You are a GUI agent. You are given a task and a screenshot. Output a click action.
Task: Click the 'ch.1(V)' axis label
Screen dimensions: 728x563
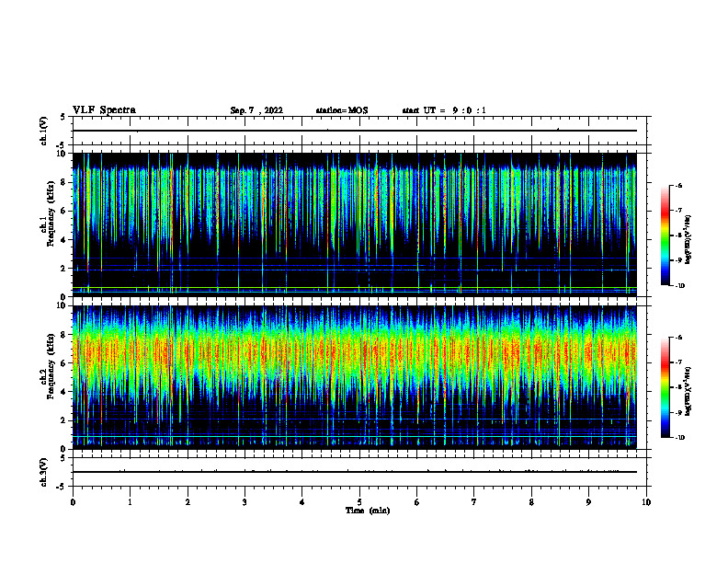[x=43, y=131]
